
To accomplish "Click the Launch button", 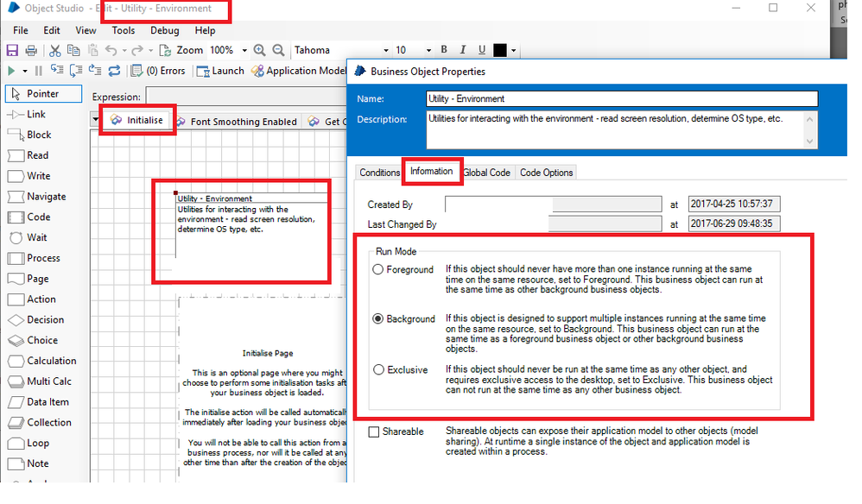I will point(220,71).
